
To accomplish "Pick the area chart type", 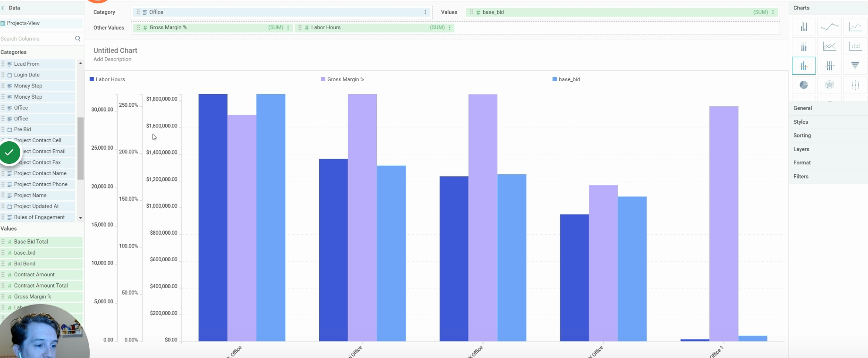I will click(x=829, y=46).
